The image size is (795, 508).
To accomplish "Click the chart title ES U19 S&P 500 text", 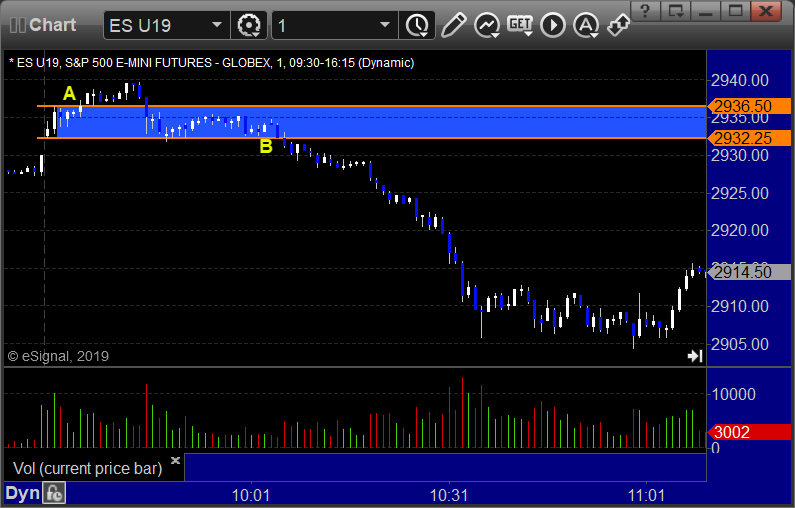I will (x=211, y=63).
